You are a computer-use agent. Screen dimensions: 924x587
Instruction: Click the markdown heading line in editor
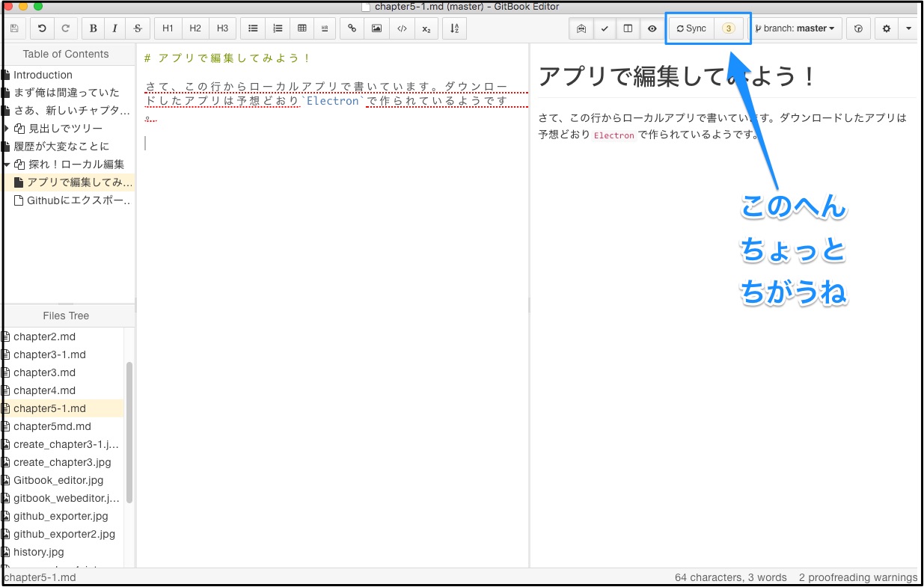click(x=227, y=58)
